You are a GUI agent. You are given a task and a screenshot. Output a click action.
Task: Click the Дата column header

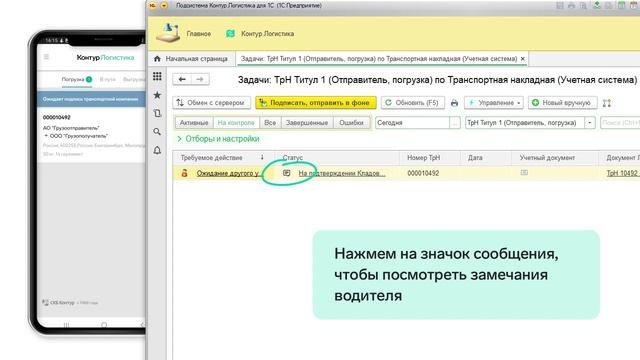[x=486, y=158]
